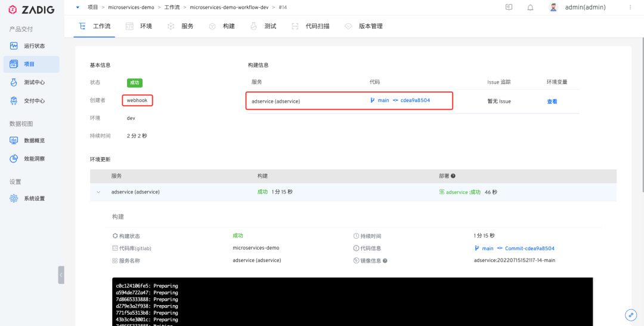Open 运行状态 in sidebar
The height and width of the screenshot is (326, 644).
point(31,45)
